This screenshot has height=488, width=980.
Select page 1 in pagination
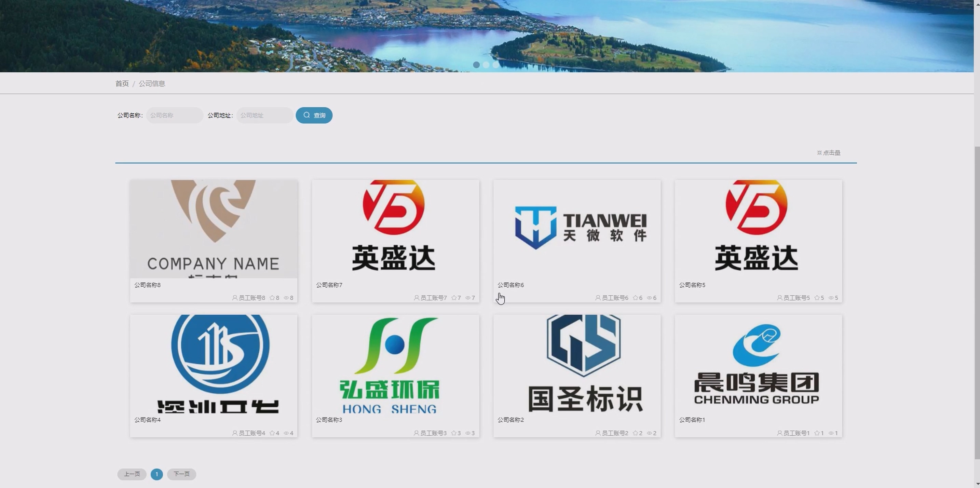point(157,474)
